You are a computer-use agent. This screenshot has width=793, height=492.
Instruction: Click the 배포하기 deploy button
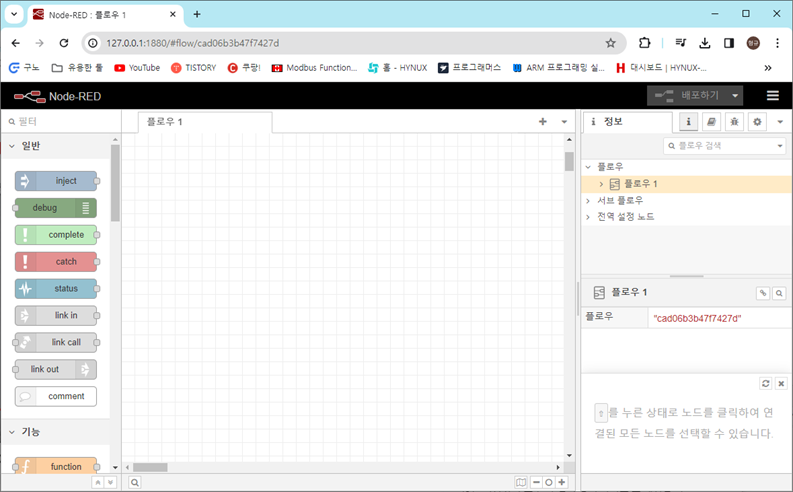[x=688, y=96]
